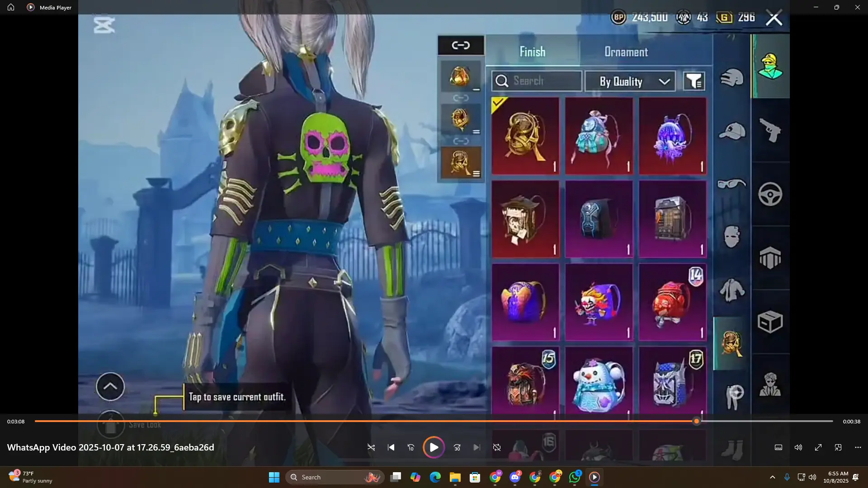Go to Media Player home
The height and width of the screenshot is (488, 868).
tap(11, 7)
